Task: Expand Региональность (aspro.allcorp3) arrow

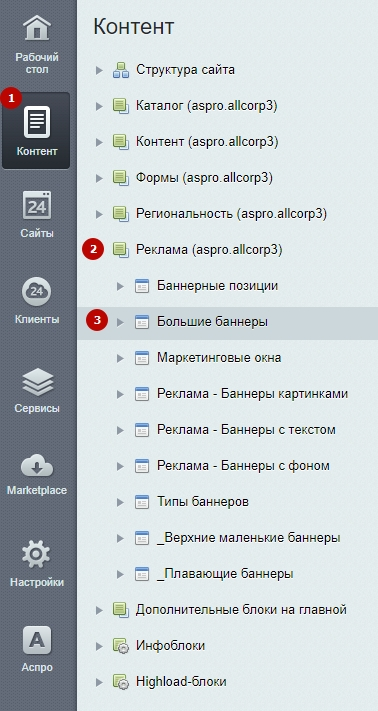Action: coord(99,214)
